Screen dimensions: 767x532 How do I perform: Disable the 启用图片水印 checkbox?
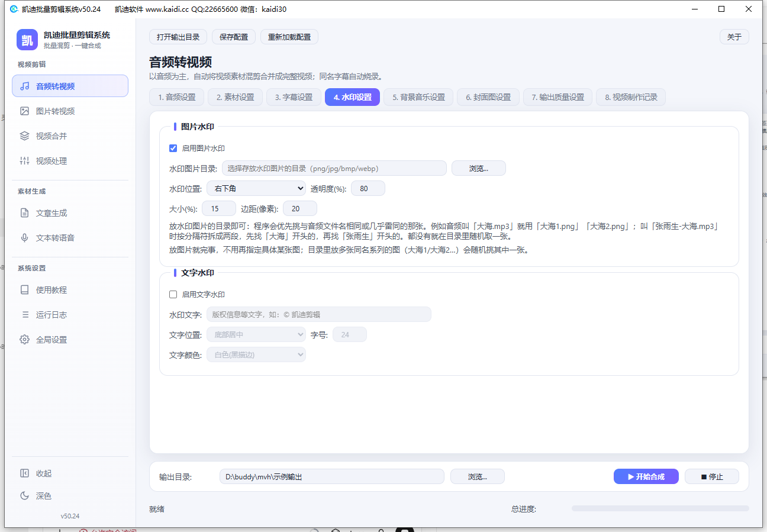(173, 148)
